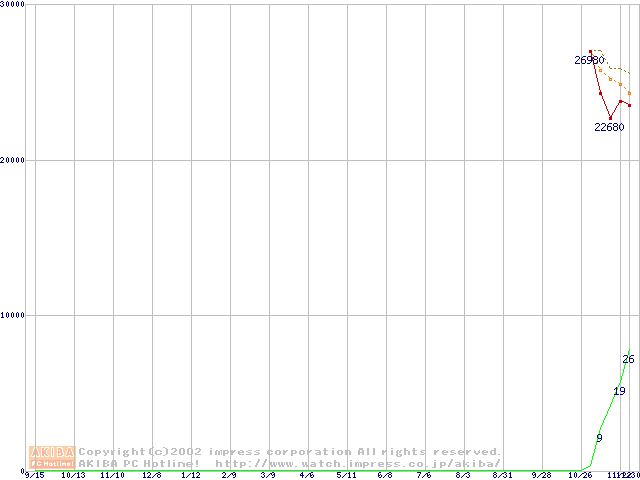Click the last orange data point marker
This screenshot has height=480, width=640.
[x=629, y=93]
